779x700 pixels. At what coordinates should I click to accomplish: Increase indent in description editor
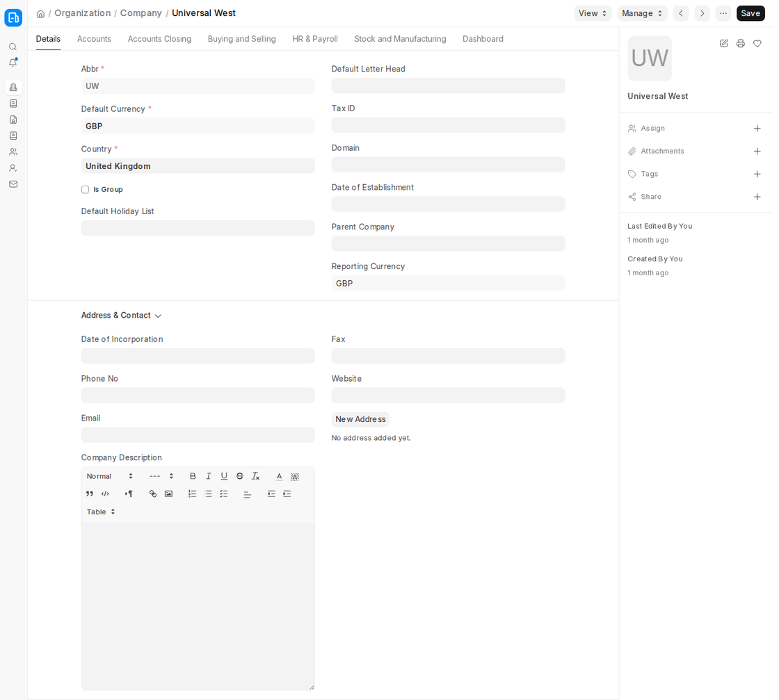(x=287, y=494)
